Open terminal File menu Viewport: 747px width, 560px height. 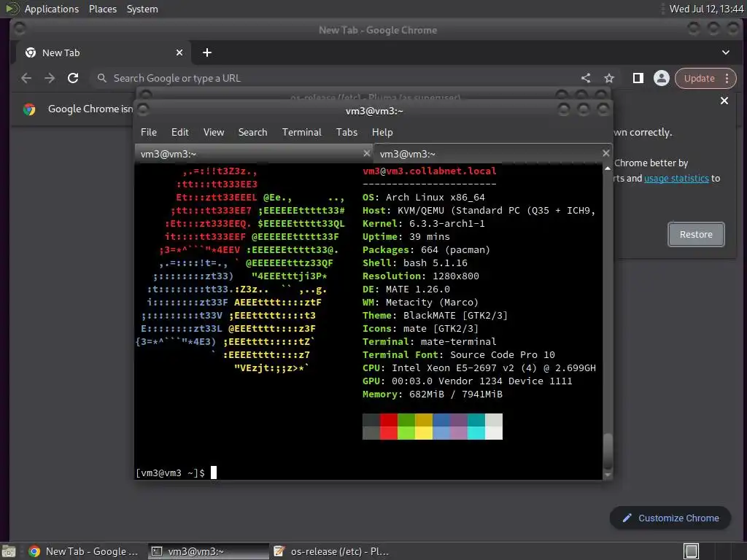tap(149, 133)
